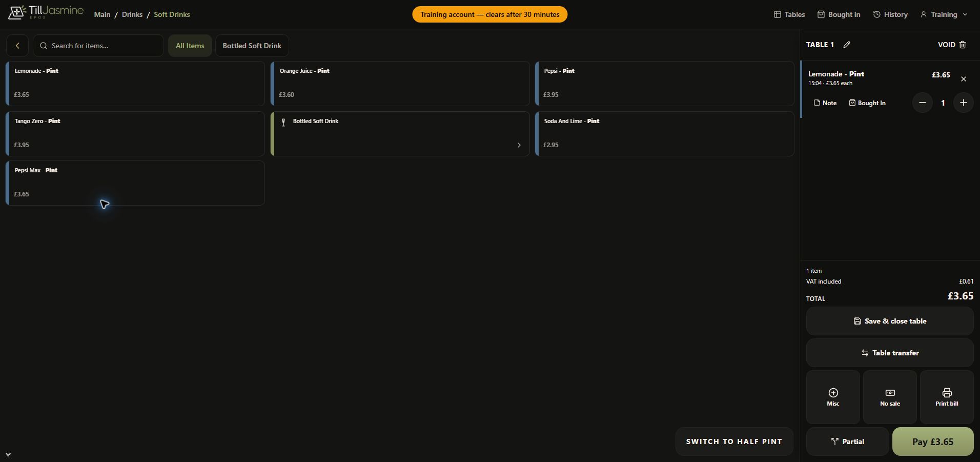Image resolution: width=980 pixels, height=462 pixels.
Task: Select the All Items filter tab
Action: click(190, 46)
